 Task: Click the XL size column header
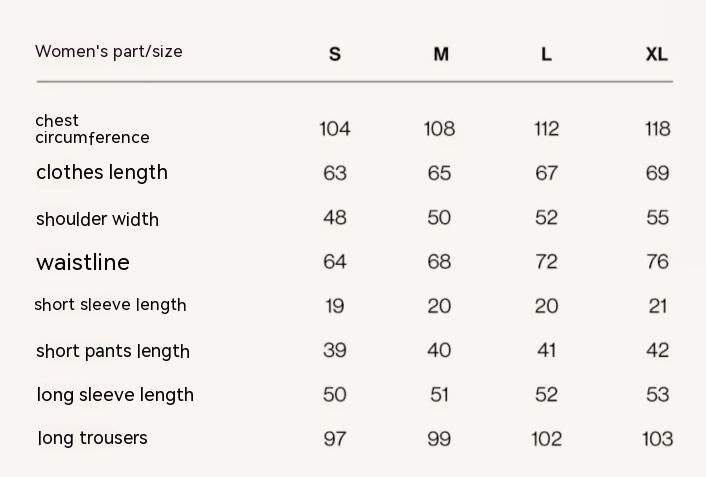(x=656, y=54)
